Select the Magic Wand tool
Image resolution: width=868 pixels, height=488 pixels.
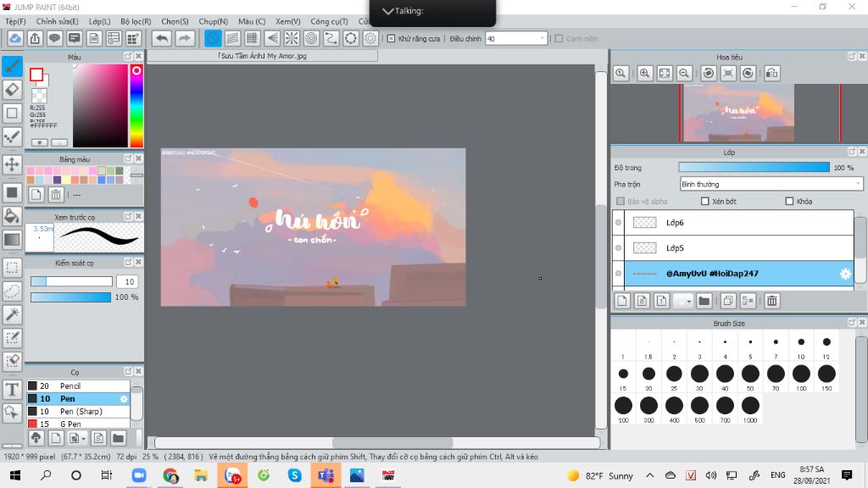point(12,314)
